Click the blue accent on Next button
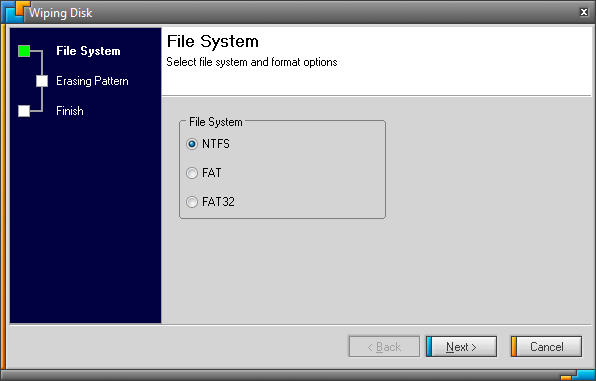This screenshot has width=596, height=381. (429, 347)
